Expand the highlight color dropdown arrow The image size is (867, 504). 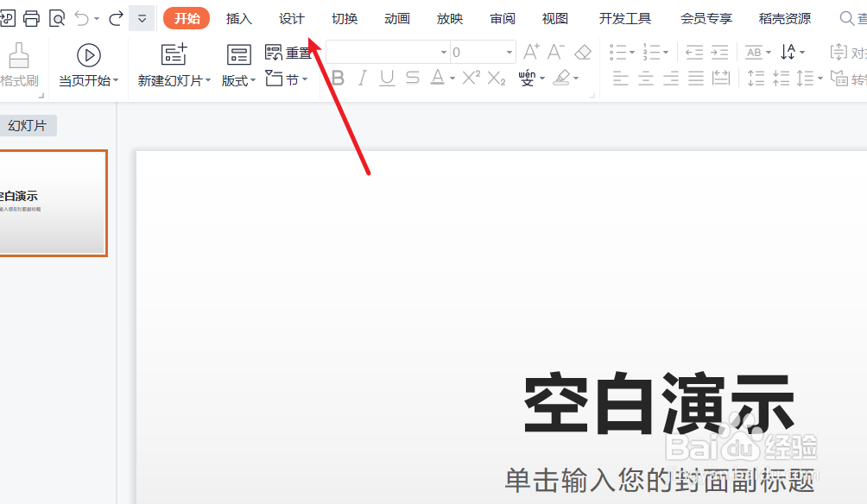tap(576, 79)
